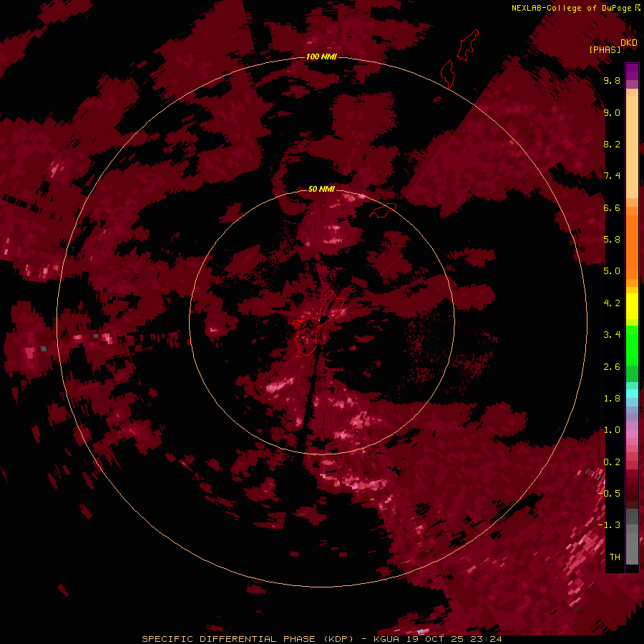Click the TH threshold label on the scale
The width and height of the screenshot is (644, 644).
pyautogui.click(x=615, y=557)
